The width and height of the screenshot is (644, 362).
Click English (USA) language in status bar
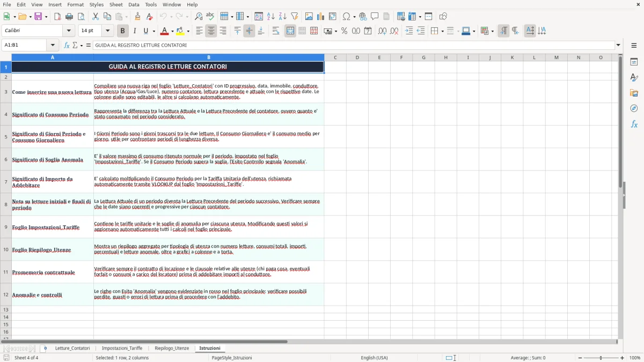374,358
